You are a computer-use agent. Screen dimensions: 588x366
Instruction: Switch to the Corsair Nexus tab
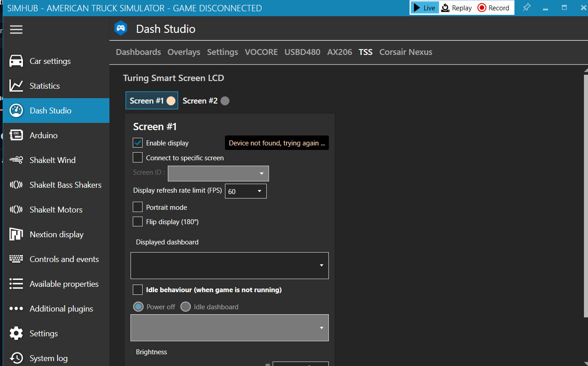coord(405,52)
